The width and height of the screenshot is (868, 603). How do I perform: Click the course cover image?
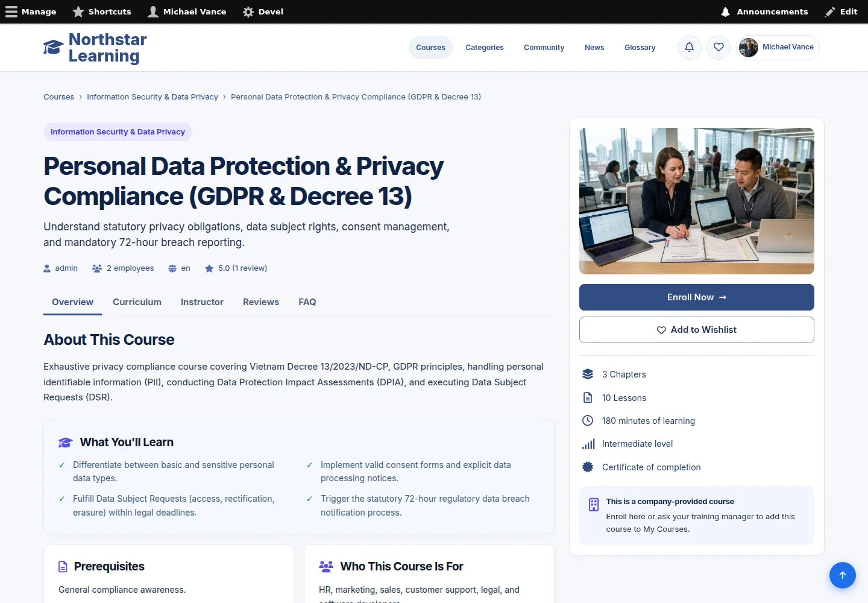click(697, 201)
